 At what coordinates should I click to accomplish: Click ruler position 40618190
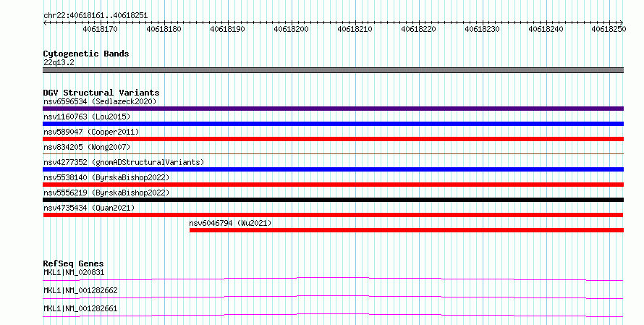(227, 29)
